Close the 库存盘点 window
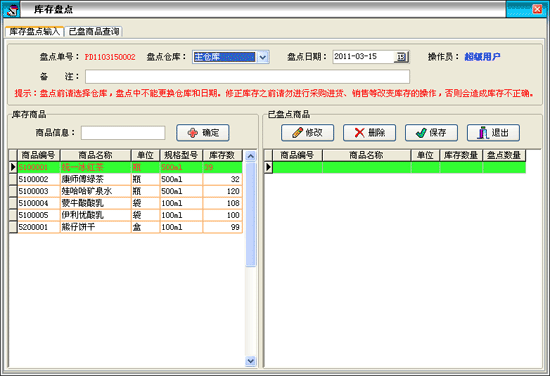 [537, 9]
